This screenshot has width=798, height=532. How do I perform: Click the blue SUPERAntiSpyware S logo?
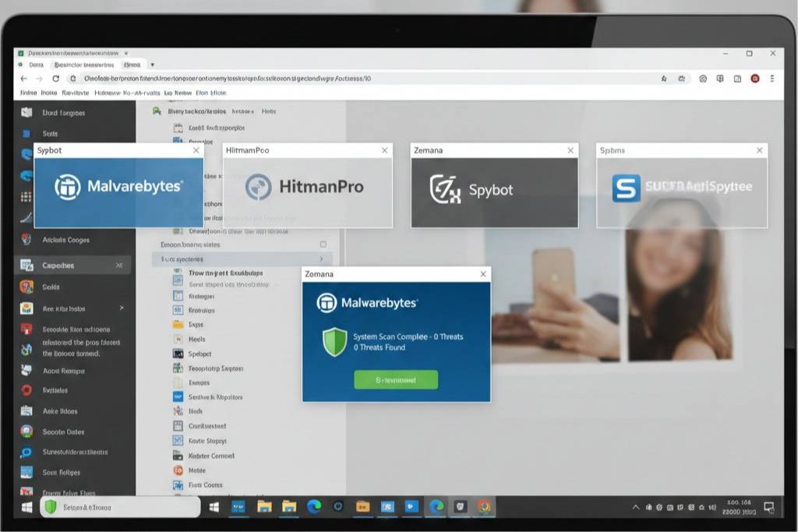point(626,188)
